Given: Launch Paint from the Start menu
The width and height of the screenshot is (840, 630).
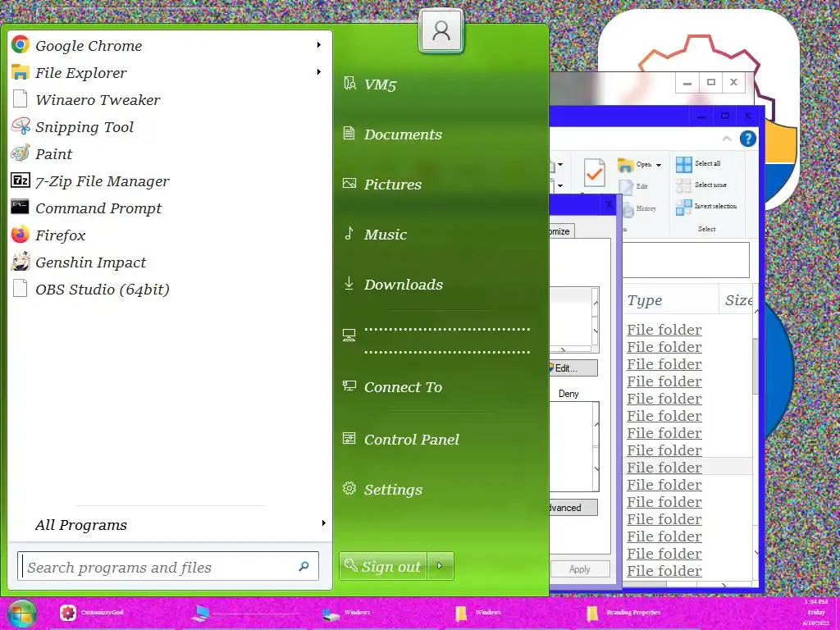Looking at the screenshot, I should [x=170, y=153].
